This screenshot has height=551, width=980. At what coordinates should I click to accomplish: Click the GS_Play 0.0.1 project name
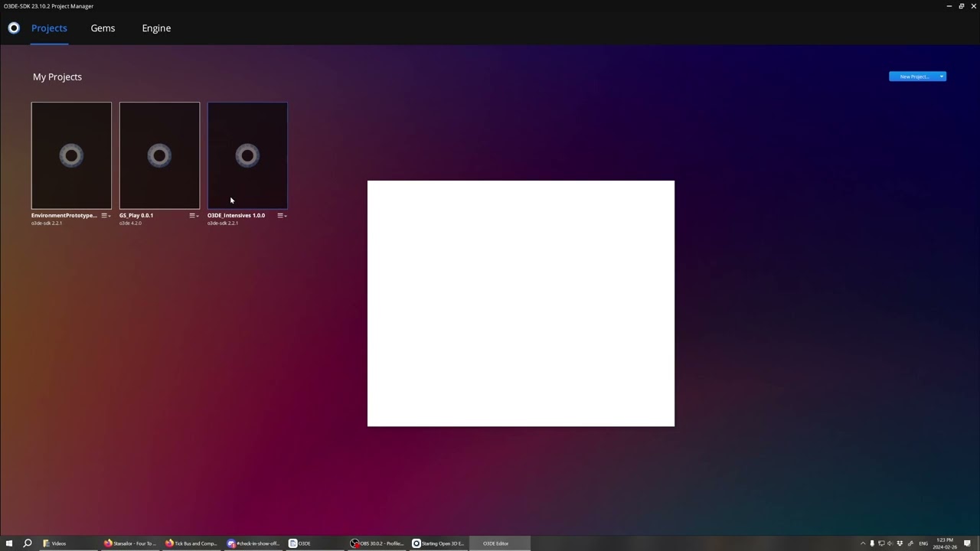tap(136, 216)
